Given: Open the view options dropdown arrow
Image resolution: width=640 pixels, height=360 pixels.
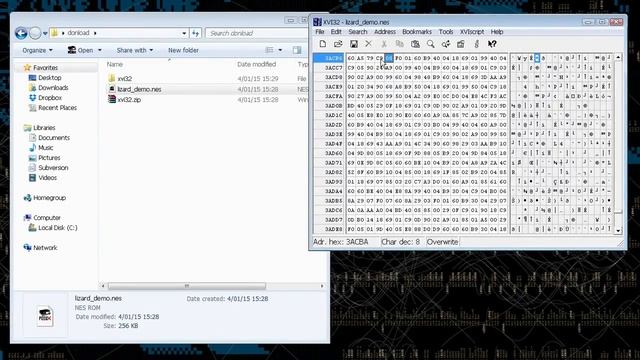Looking at the screenshot, I should coord(280,50).
